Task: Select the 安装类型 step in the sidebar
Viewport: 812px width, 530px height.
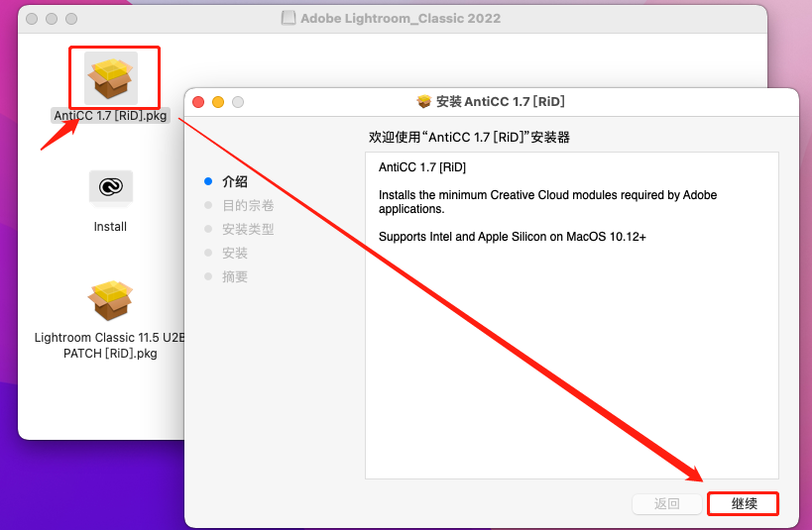Action: tap(248, 229)
